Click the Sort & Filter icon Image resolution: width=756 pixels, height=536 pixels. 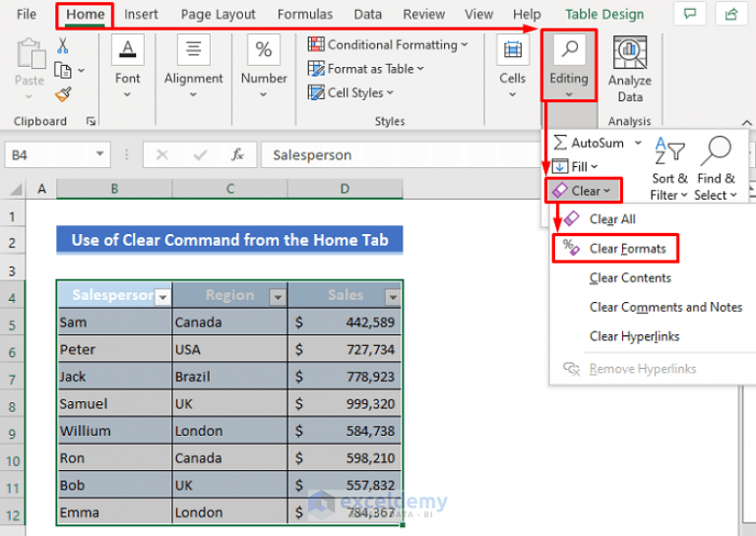tap(669, 150)
